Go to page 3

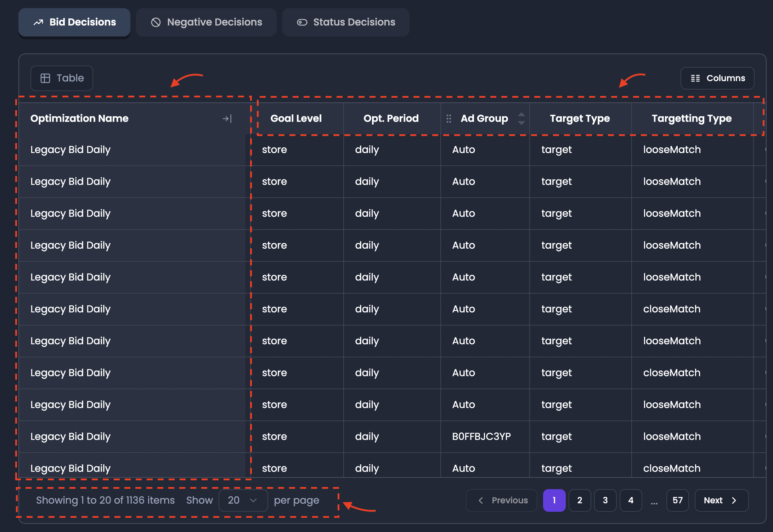(x=605, y=500)
